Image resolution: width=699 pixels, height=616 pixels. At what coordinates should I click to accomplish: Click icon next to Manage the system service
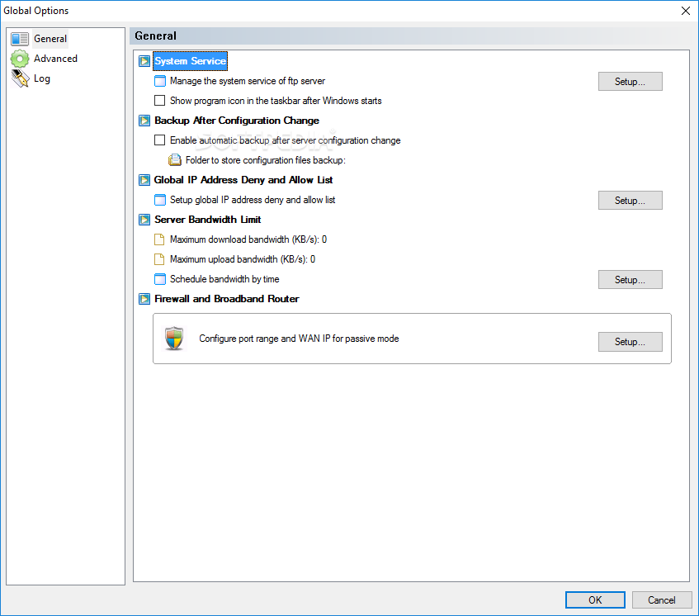159,81
